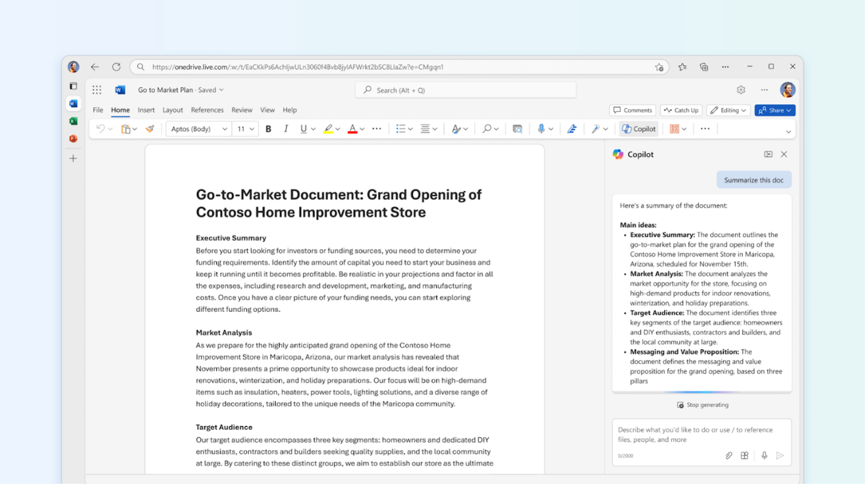Apply Italic formatting from the ribbon
The image size is (868, 487).
[287, 129]
